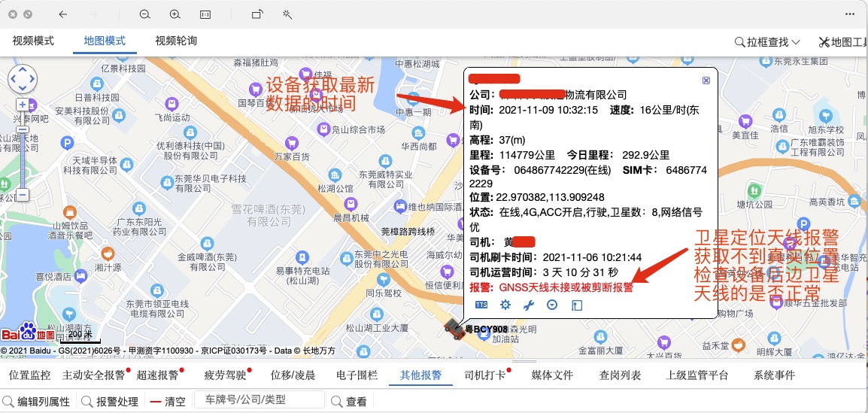
Task: Open the circled down-arrow menu in popup
Action: [x=552, y=305]
